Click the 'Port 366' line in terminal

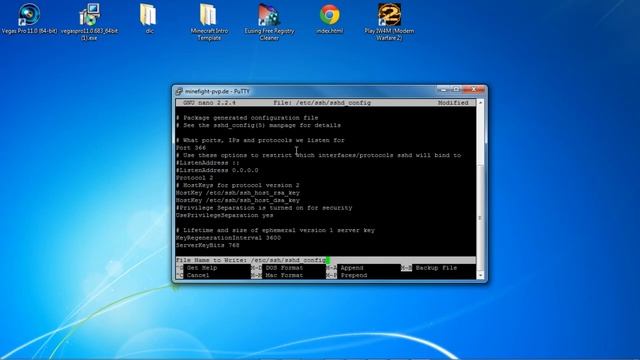coord(191,148)
